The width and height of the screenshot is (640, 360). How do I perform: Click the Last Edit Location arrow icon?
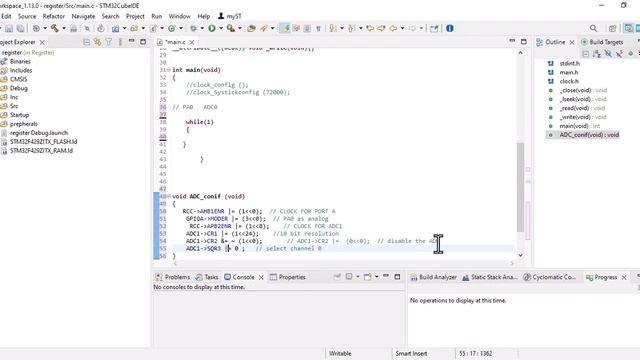(370, 28)
